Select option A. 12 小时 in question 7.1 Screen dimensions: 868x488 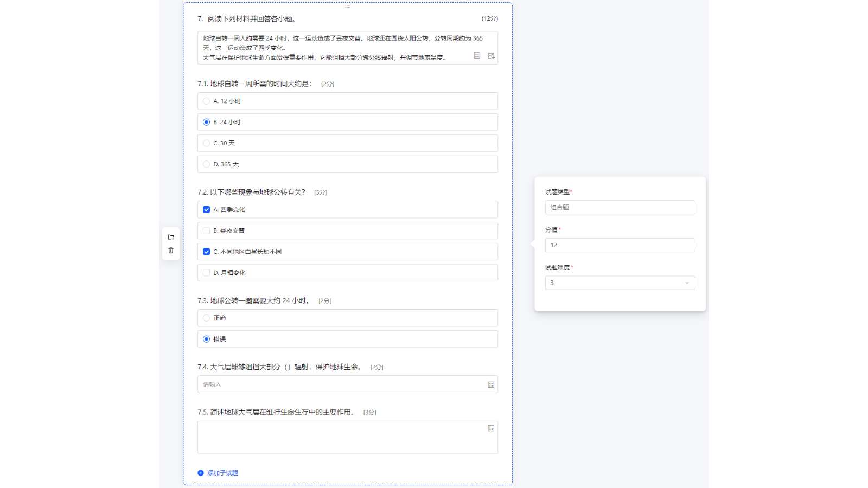coord(207,101)
